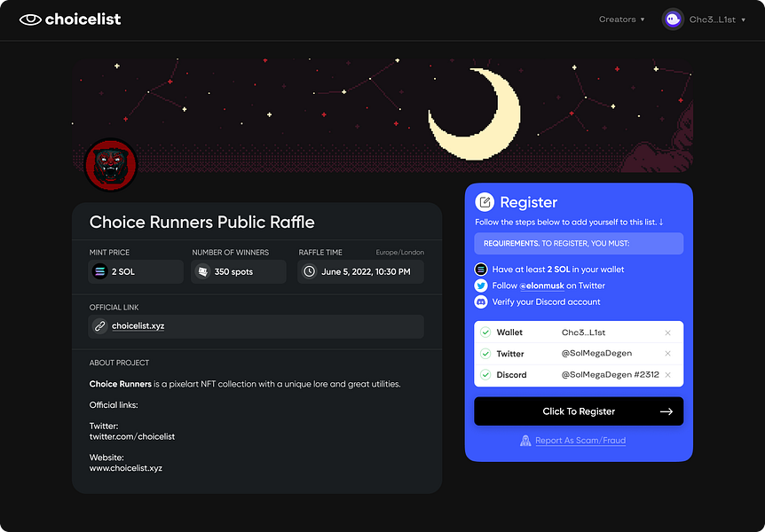Toggle the Discord green check mark
This screenshot has height=532, width=765.
tap(485, 374)
